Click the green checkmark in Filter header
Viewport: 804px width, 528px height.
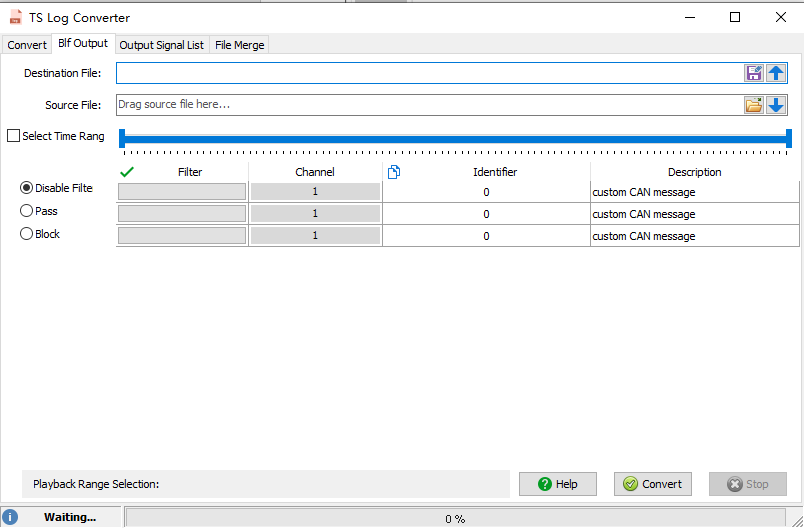(127, 172)
